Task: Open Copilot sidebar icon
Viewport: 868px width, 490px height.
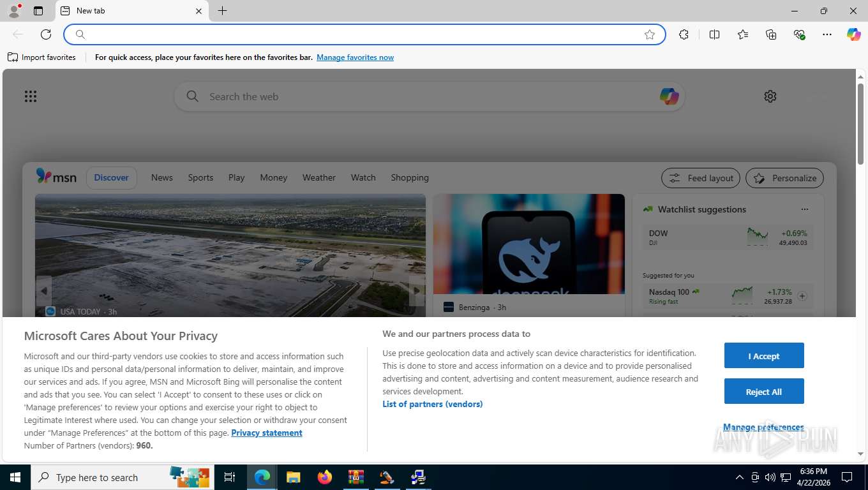Action: click(x=854, y=34)
